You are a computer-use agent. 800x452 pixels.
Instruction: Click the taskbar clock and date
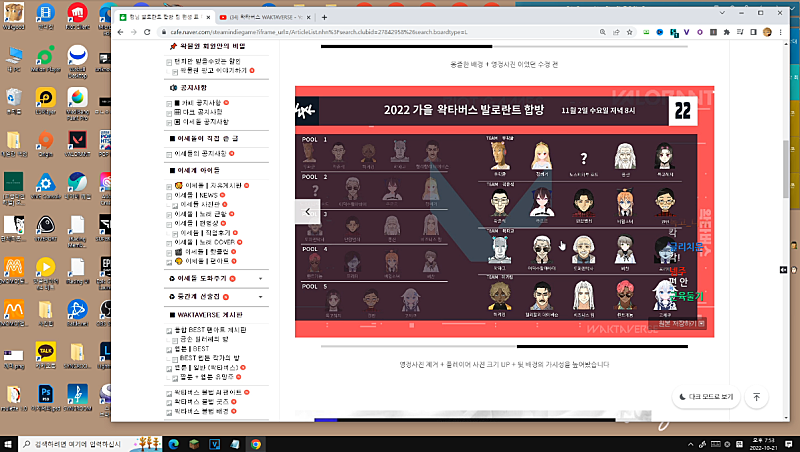tap(763, 444)
